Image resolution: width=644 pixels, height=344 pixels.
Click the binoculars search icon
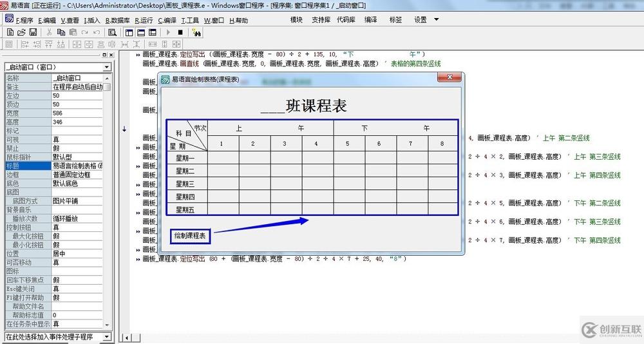pos(196,32)
